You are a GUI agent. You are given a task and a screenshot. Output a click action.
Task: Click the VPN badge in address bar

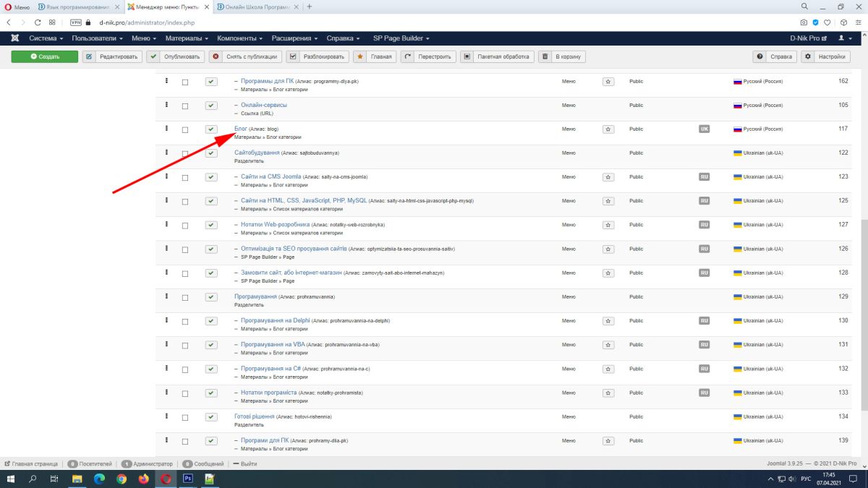(76, 22)
